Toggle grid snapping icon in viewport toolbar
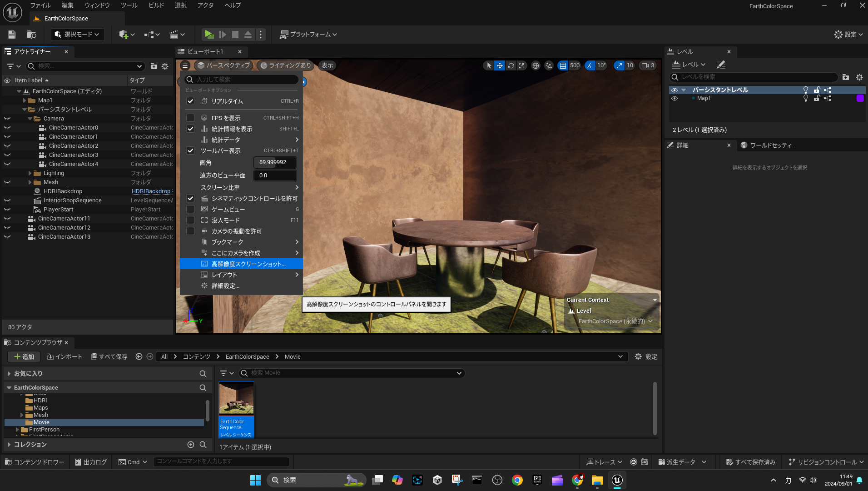This screenshot has width=868, height=491. pyautogui.click(x=563, y=65)
